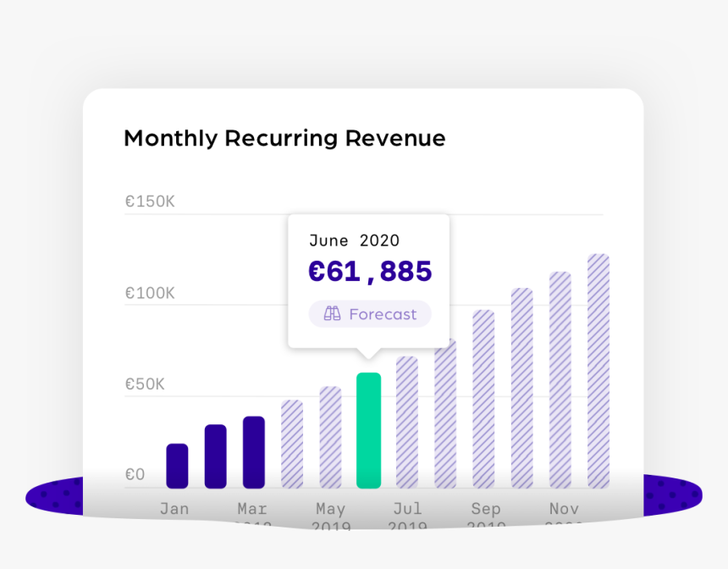Click the June 2020 tooltip heading
Viewport: 728px width, 569px height.
tap(354, 240)
